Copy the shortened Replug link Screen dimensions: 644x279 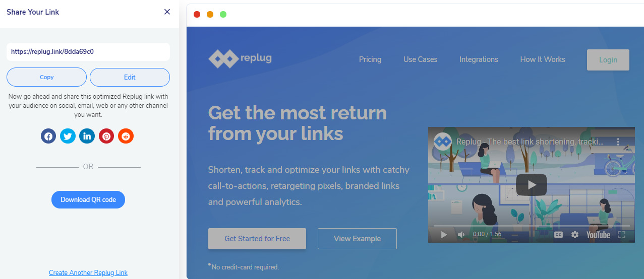pyautogui.click(x=46, y=77)
